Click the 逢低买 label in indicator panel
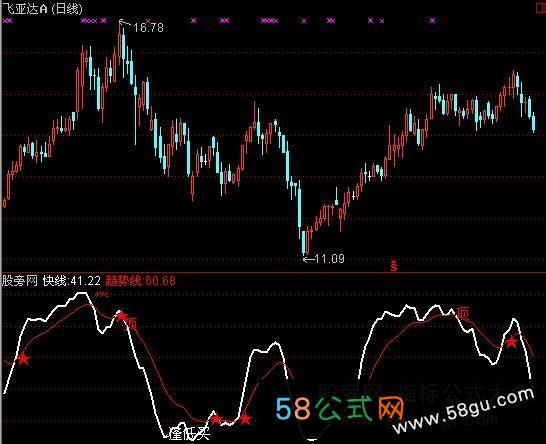 coord(189,434)
